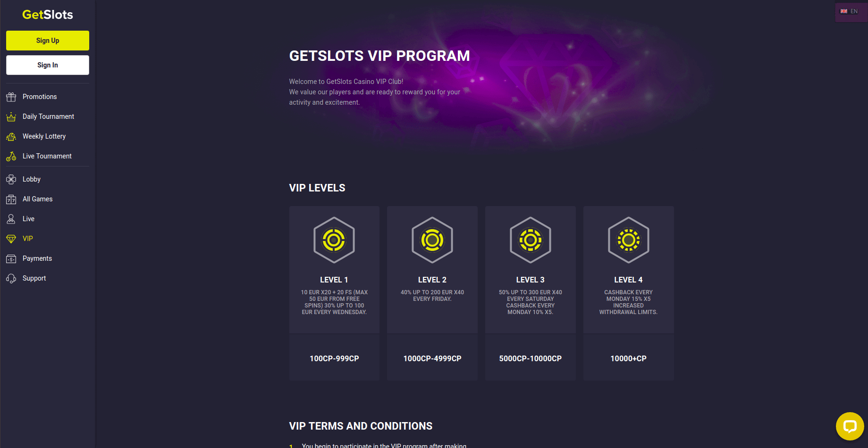The height and width of the screenshot is (448, 868).
Task: Click the Lobby clover icon
Action: tap(11, 180)
